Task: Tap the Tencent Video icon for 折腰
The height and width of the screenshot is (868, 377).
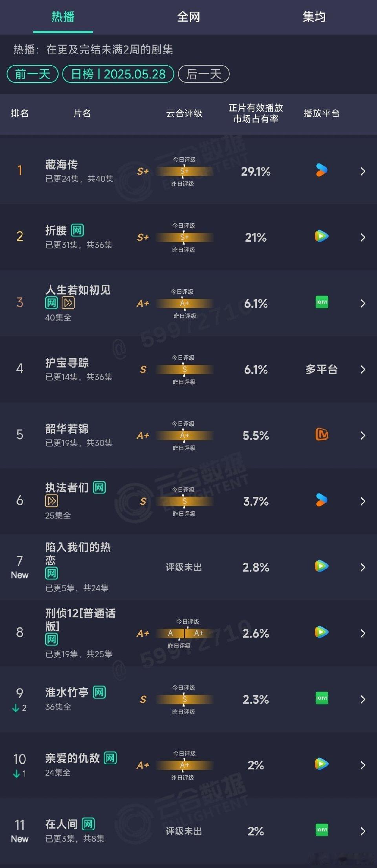Action: [322, 236]
